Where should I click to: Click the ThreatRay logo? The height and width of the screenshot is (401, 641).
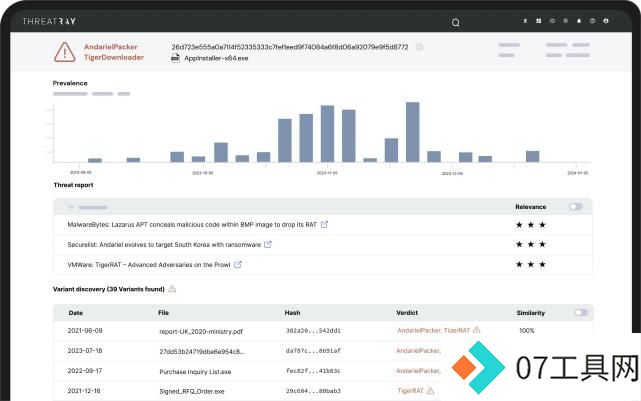click(49, 21)
